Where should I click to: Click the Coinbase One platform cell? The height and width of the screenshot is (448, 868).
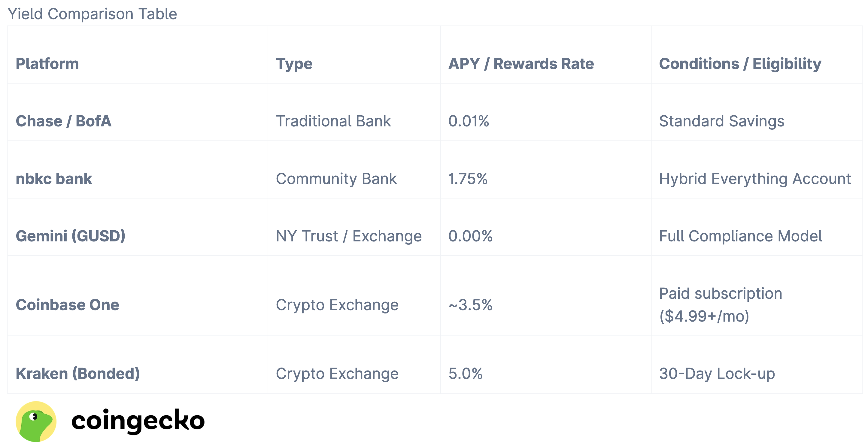[67, 304]
